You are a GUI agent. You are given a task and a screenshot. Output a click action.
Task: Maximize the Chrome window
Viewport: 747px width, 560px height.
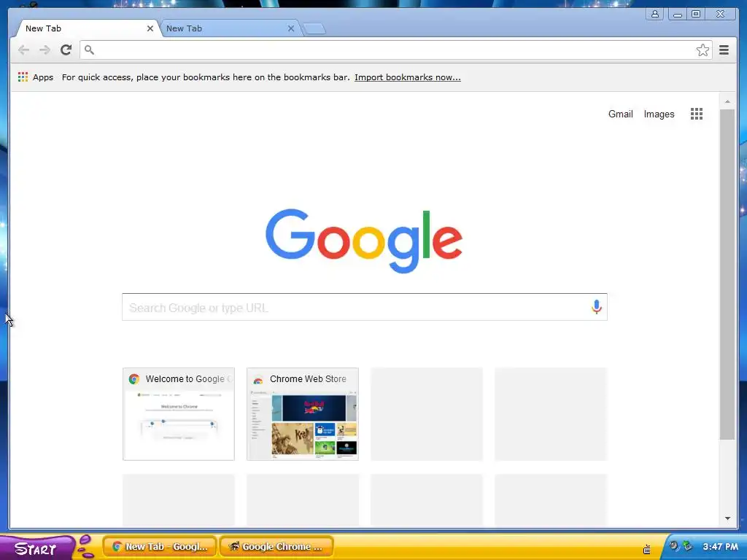pos(696,14)
